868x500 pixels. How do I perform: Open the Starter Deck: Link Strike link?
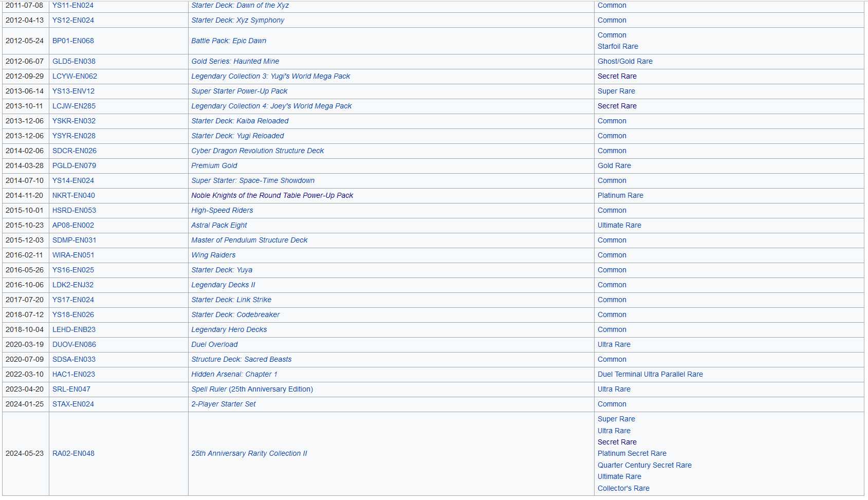pos(231,300)
